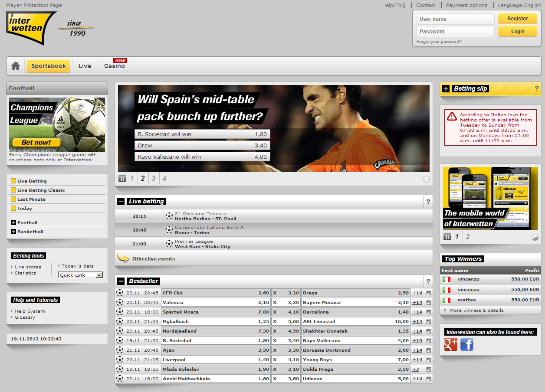This screenshot has width=545, height=392.
Task: Show banner slide 4
Action: pos(164,178)
